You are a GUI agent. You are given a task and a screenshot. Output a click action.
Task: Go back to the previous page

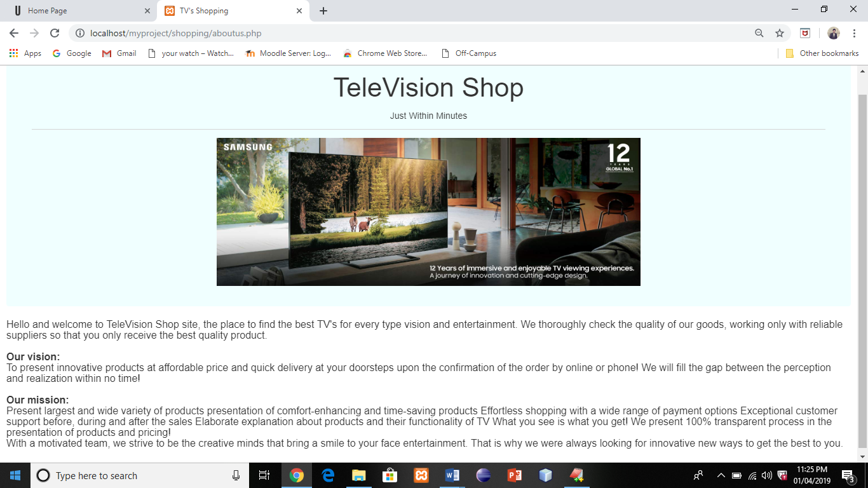(14, 33)
